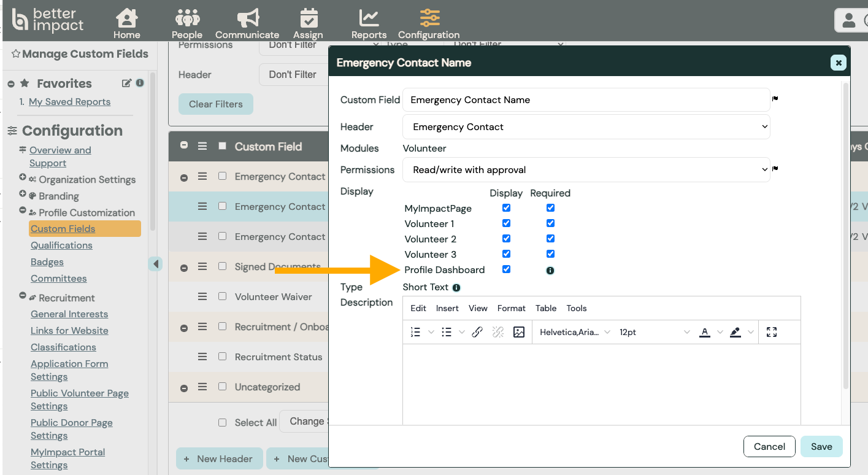Click the Communicate megaphone icon

pyautogui.click(x=247, y=17)
